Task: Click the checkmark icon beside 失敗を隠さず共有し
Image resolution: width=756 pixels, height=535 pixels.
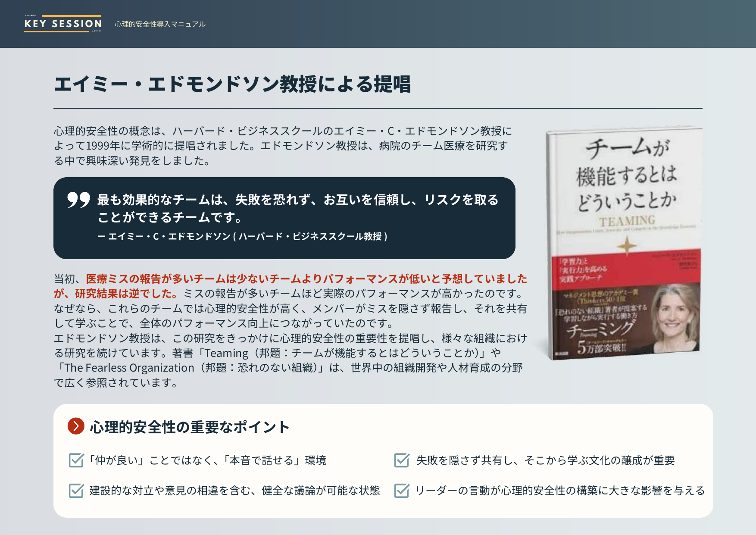Action: click(401, 461)
